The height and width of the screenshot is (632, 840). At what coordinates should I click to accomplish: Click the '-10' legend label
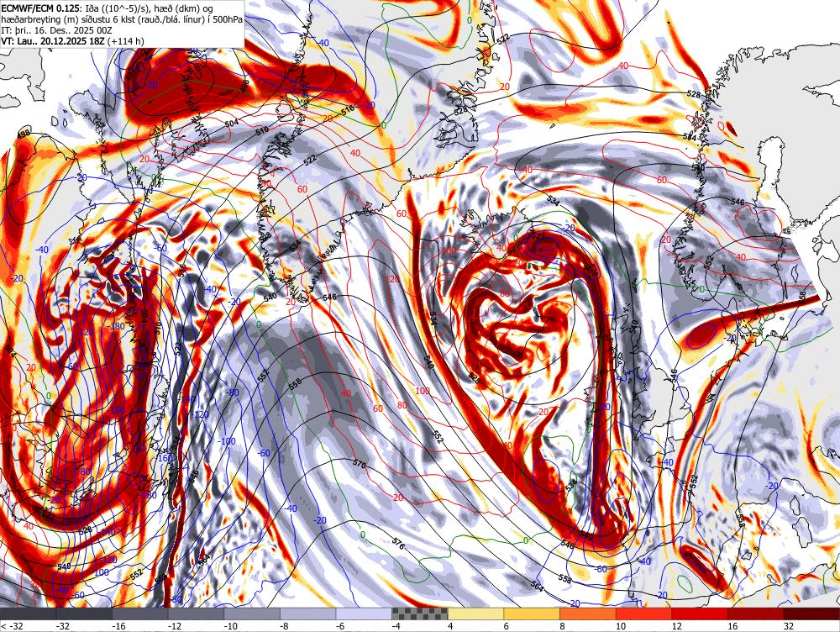coord(230,625)
